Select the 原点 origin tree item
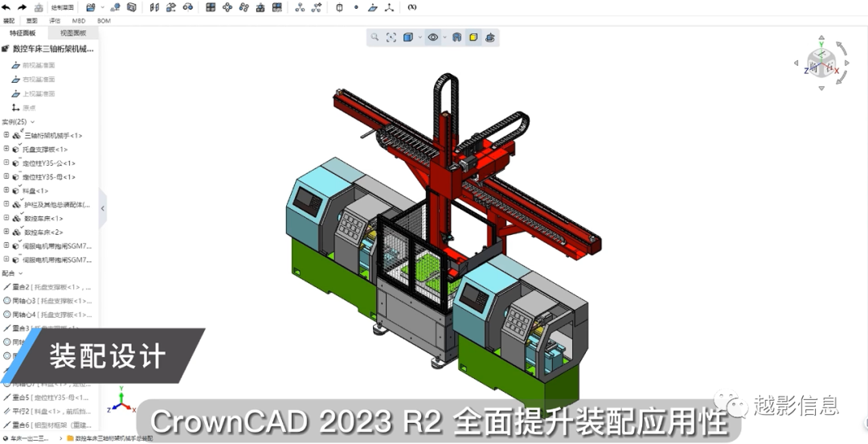Image resolution: width=868 pixels, height=444 pixels. click(x=24, y=108)
